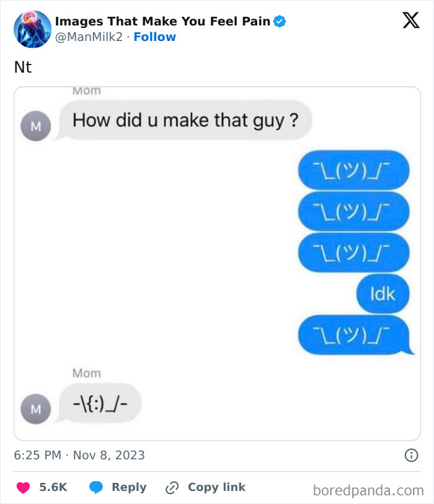Screen dimensions: 434x504
Task: Click Mom's avatar beside her shrug attempt
Action: coord(35,408)
